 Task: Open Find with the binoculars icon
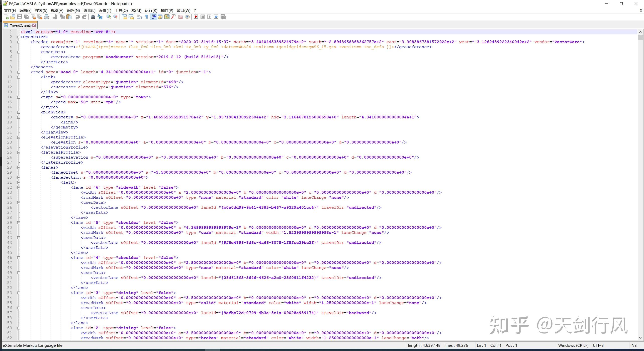[93, 17]
